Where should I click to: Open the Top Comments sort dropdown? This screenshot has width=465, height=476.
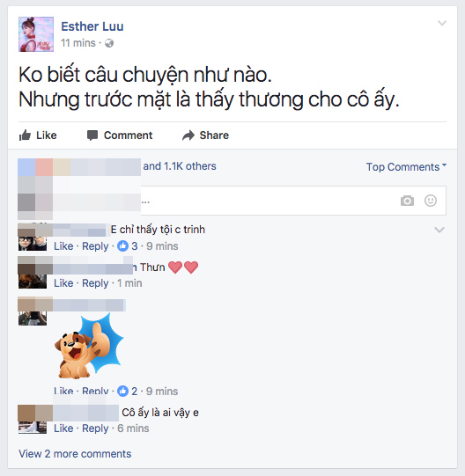click(406, 166)
